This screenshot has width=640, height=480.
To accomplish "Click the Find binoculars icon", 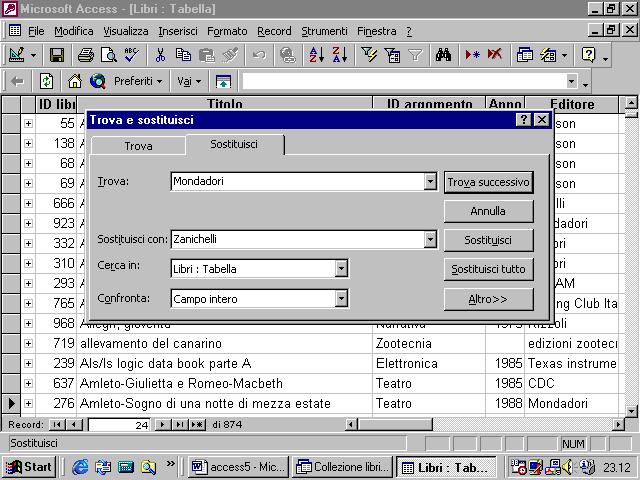I will [x=443, y=55].
